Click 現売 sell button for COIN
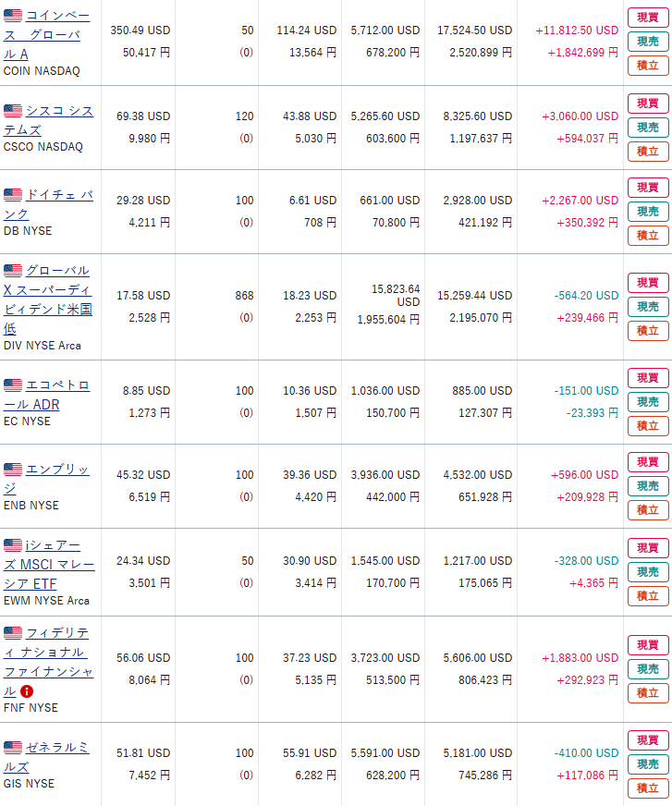This screenshot has width=672, height=806. [648, 42]
